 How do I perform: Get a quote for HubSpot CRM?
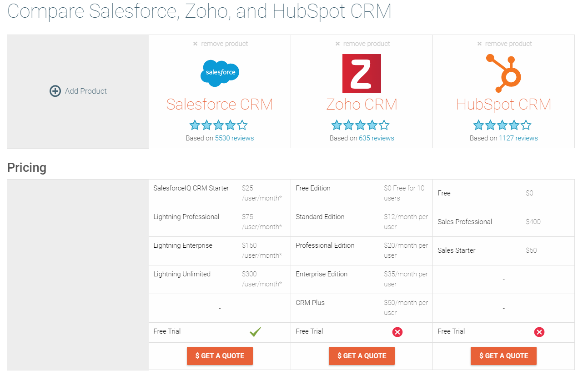[x=503, y=356]
